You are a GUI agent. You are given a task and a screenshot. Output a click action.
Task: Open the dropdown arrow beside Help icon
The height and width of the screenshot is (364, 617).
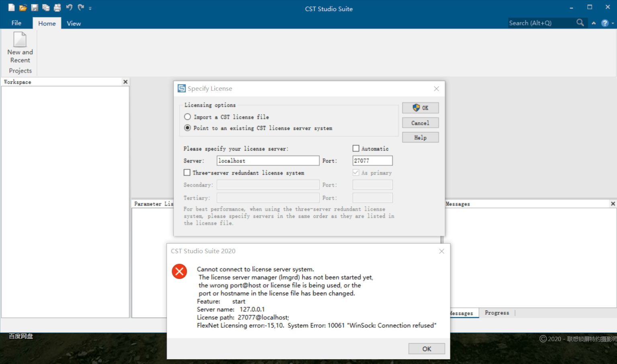click(x=613, y=23)
